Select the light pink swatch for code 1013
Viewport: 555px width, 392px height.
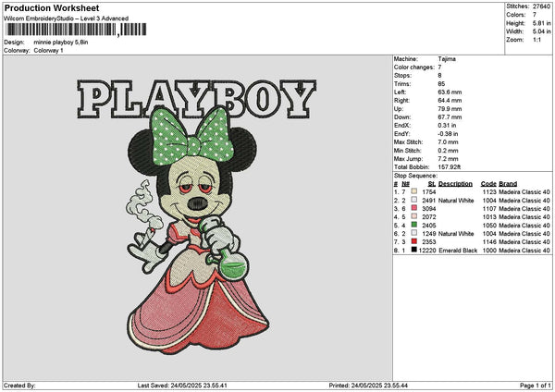[x=413, y=216]
